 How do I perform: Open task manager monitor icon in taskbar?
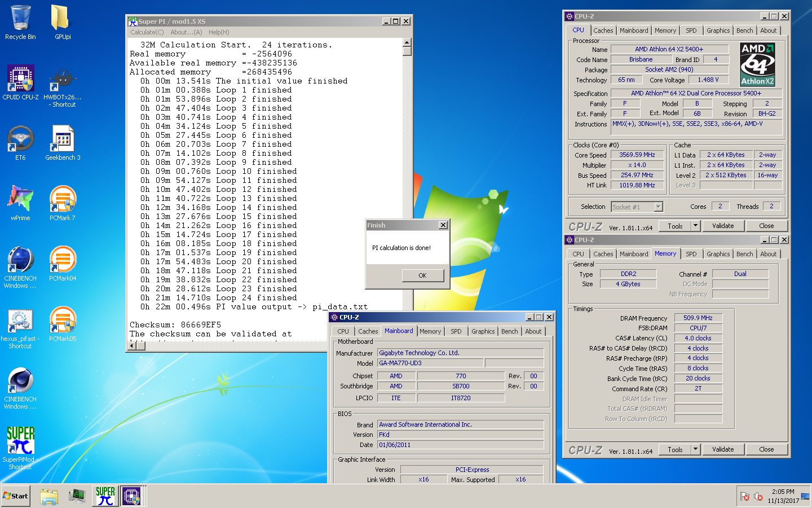77,496
